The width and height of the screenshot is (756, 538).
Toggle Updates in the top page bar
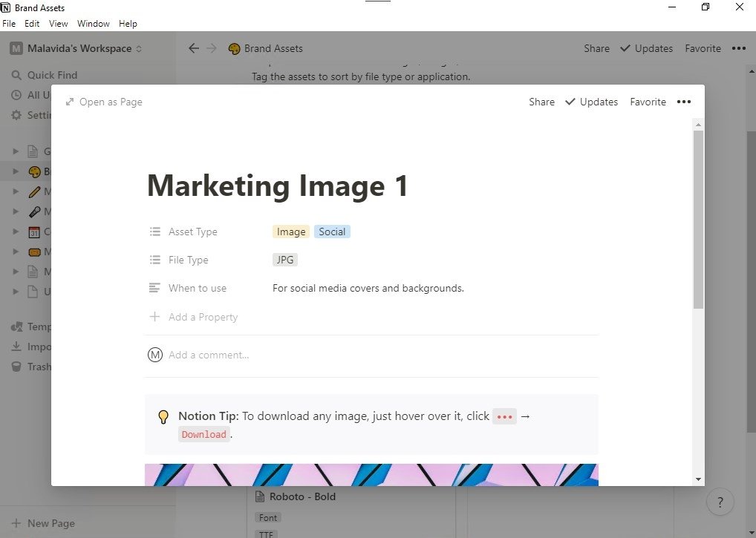(646, 48)
